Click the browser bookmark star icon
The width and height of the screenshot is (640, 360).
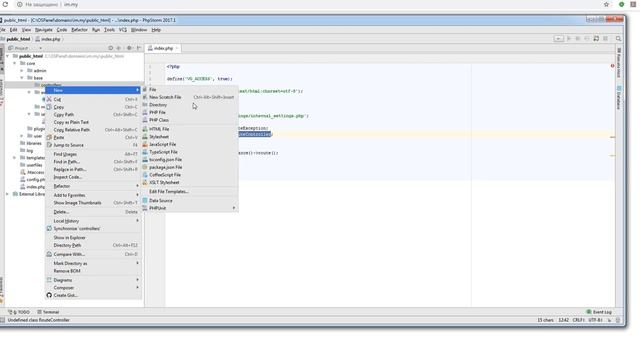(x=606, y=4)
